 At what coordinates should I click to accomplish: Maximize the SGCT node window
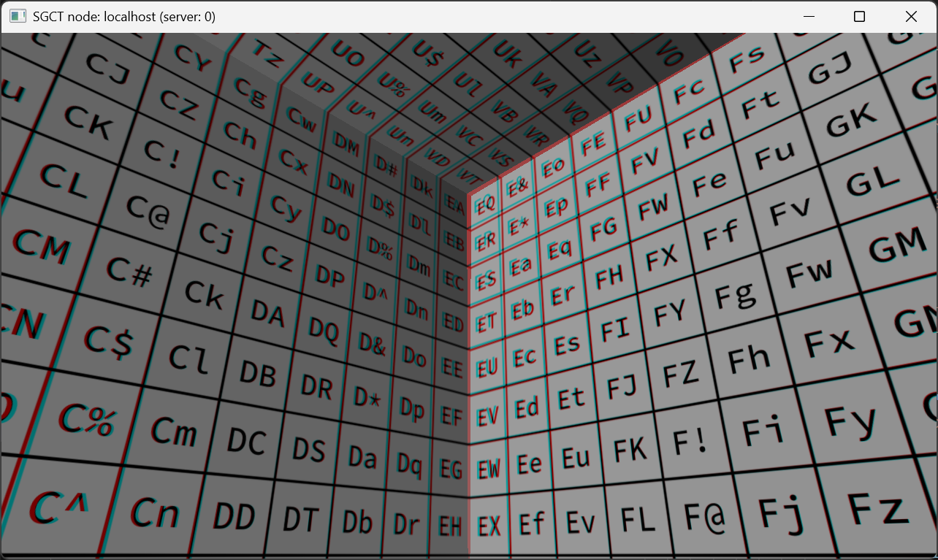(x=860, y=16)
